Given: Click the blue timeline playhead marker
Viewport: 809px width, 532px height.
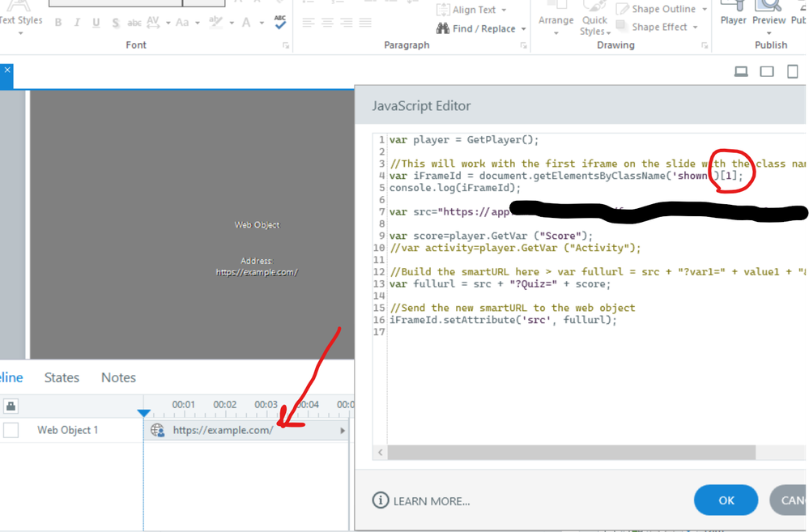Looking at the screenshot, I should point(143,413).
